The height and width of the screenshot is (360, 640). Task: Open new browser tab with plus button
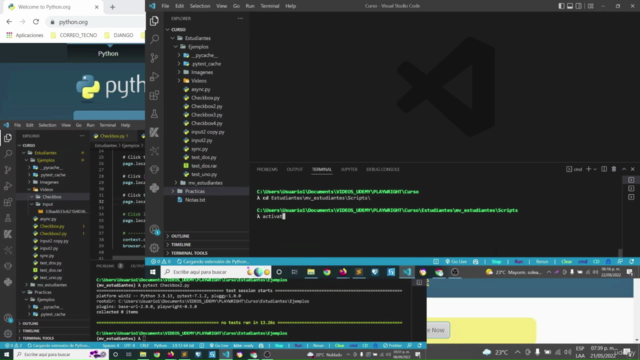pos(112,7)
